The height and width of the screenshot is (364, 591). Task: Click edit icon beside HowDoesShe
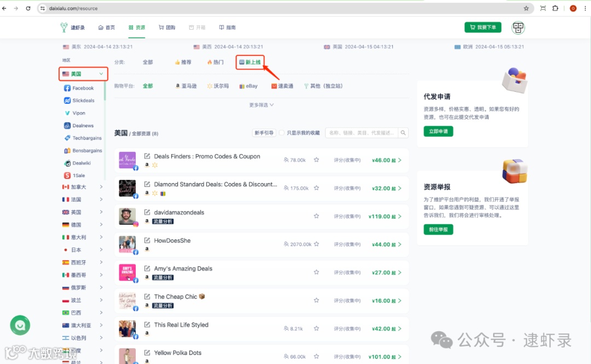pos(147,240)
